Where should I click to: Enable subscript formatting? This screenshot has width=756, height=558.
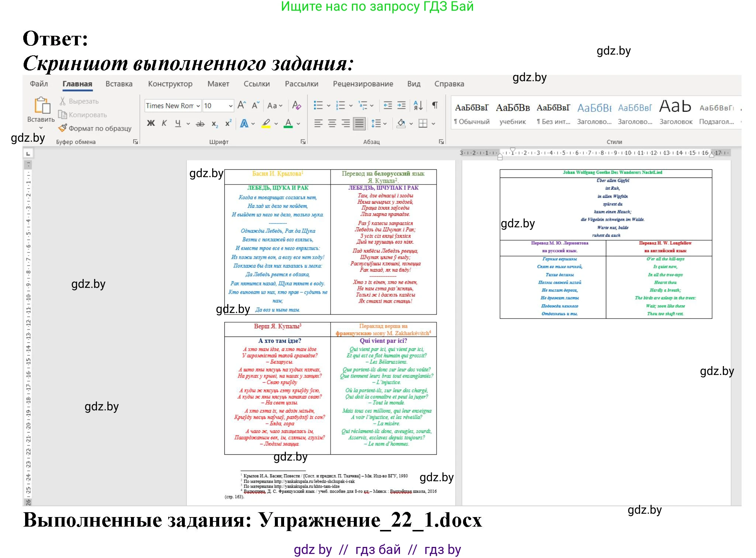215,123
